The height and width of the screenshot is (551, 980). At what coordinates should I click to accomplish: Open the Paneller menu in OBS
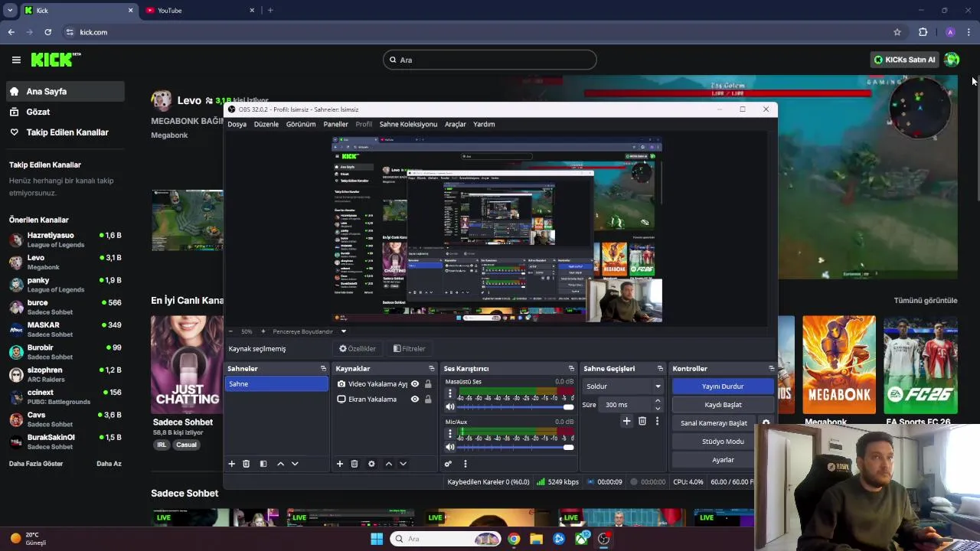pyautogui.click(x=335, y=124)
